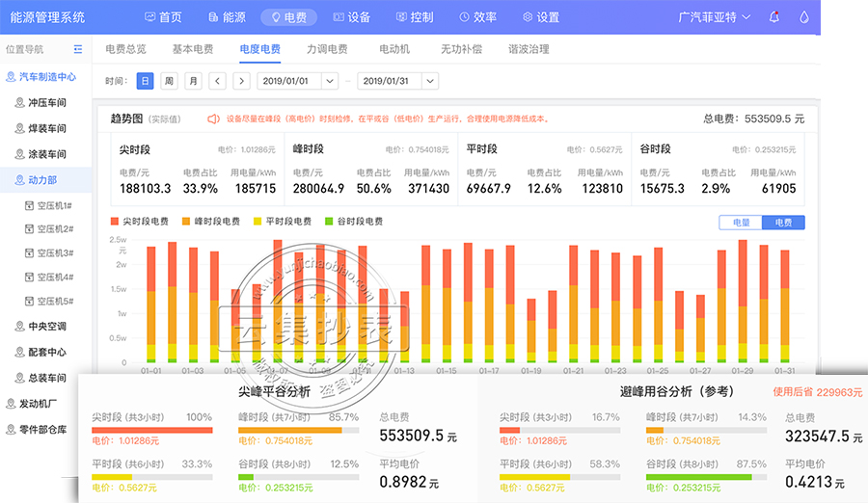Click the 发动机厂 factory icon
Screen dimensions: 868x503
coord(11,404)
